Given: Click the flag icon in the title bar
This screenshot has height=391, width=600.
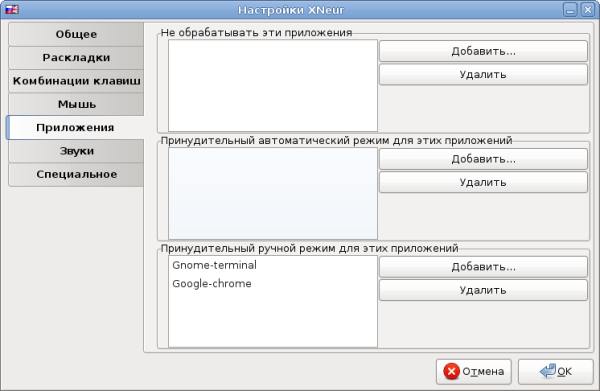Looking at the screenshot, I should coord(11,10).
